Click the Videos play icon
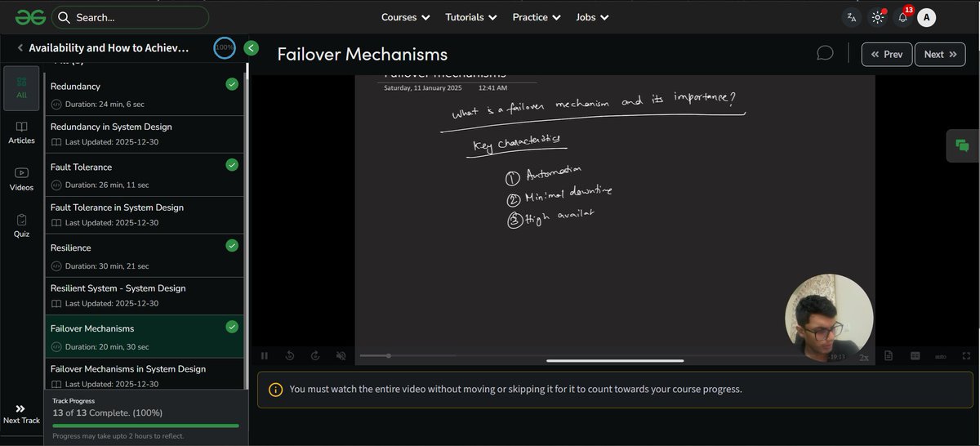Screen dimensions: 980x446 coord(21,173)
